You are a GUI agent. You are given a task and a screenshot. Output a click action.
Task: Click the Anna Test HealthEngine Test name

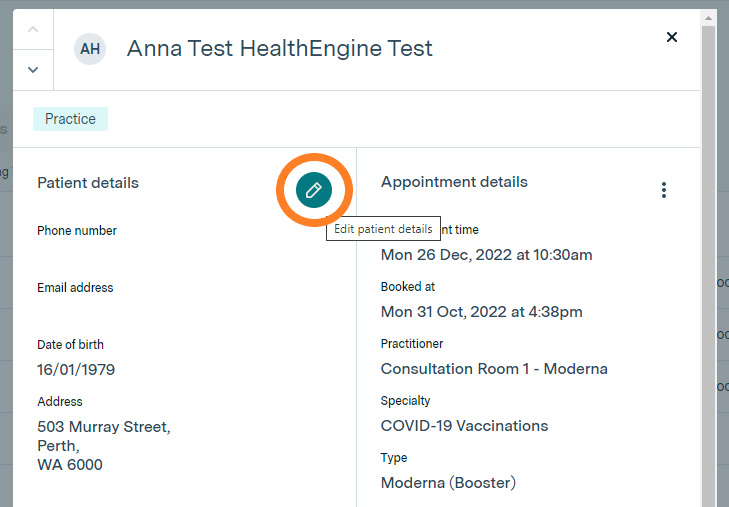click(x=279, y=49)
